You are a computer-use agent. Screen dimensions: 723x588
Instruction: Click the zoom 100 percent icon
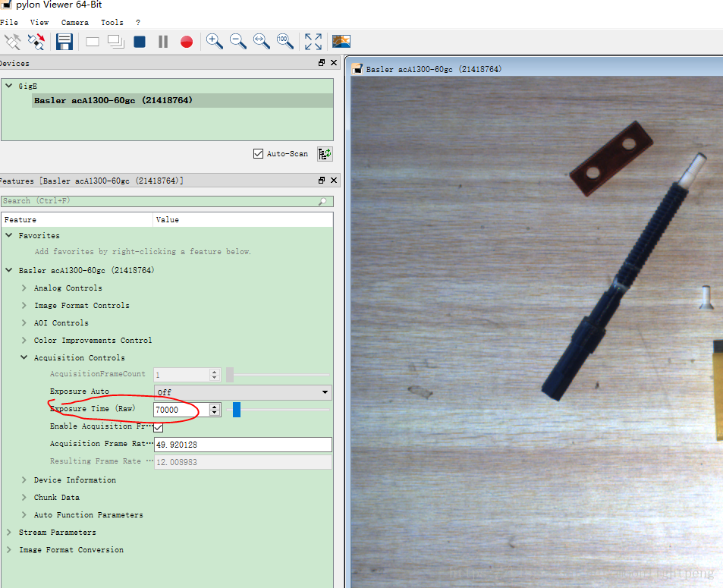[x=285, y=42]
